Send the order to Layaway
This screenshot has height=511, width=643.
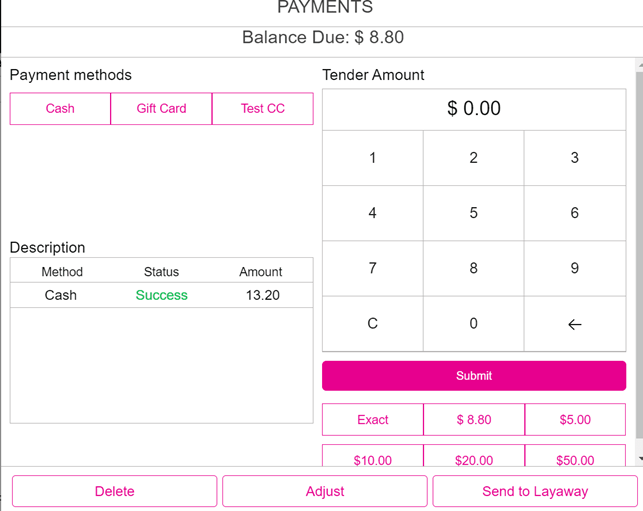point(535,491)
